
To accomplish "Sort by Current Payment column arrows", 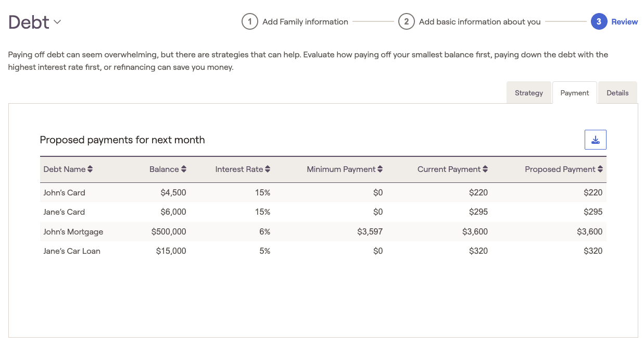I will click(485, 169).
